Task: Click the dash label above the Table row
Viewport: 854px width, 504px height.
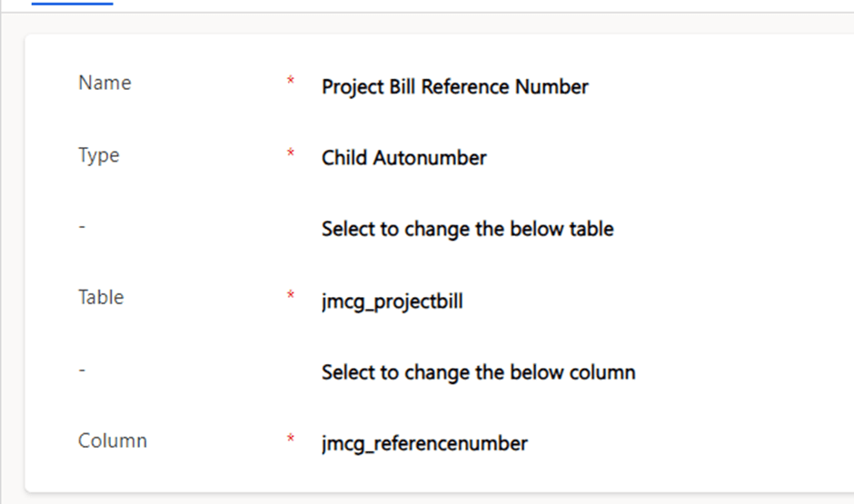Action: 82,227
